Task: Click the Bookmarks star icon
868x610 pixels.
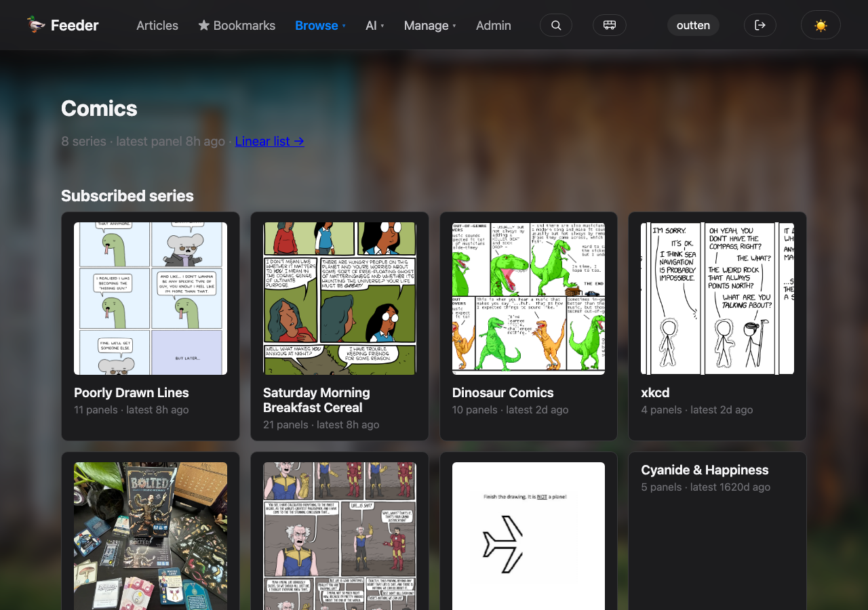Action: (203, 25)
